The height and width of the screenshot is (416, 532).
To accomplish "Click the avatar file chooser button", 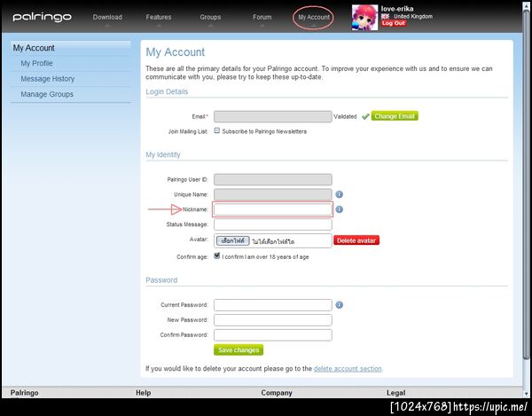I will pyautogui.click(x=232, y=241).
